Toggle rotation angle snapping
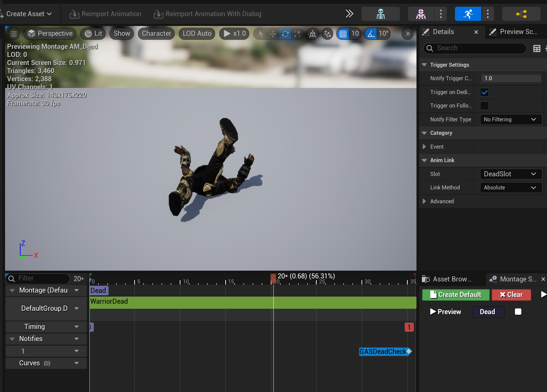This screenshot has width=547, height=392. click(x=371, y=34)
